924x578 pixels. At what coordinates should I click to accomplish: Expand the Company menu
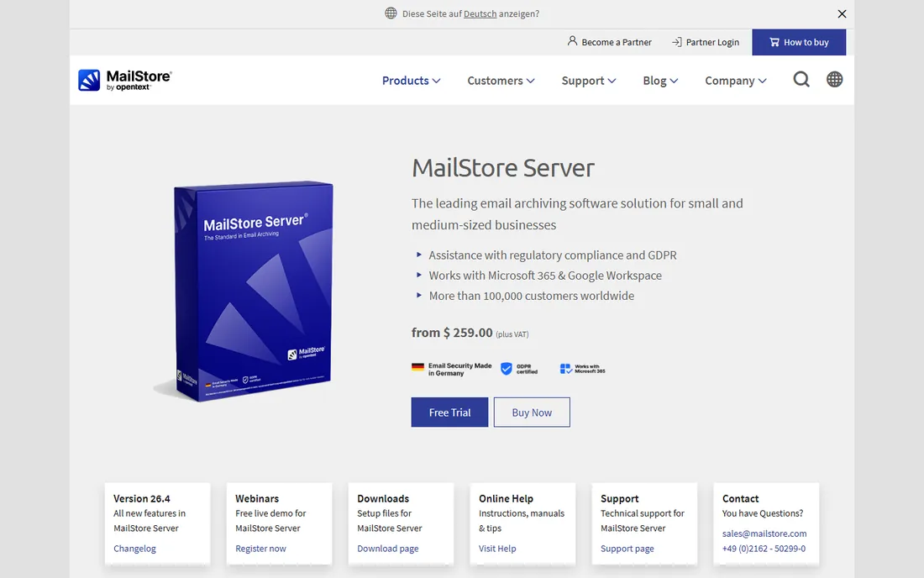(736, 80)
